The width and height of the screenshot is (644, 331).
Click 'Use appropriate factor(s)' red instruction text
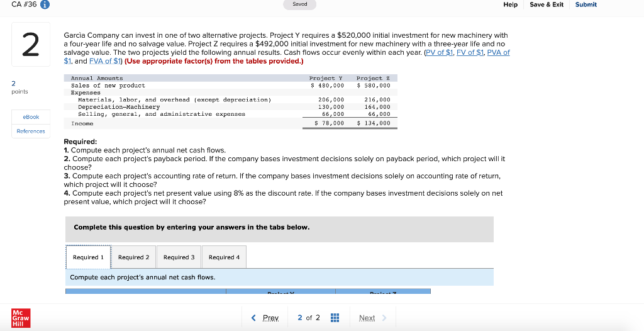click(214, 61)
